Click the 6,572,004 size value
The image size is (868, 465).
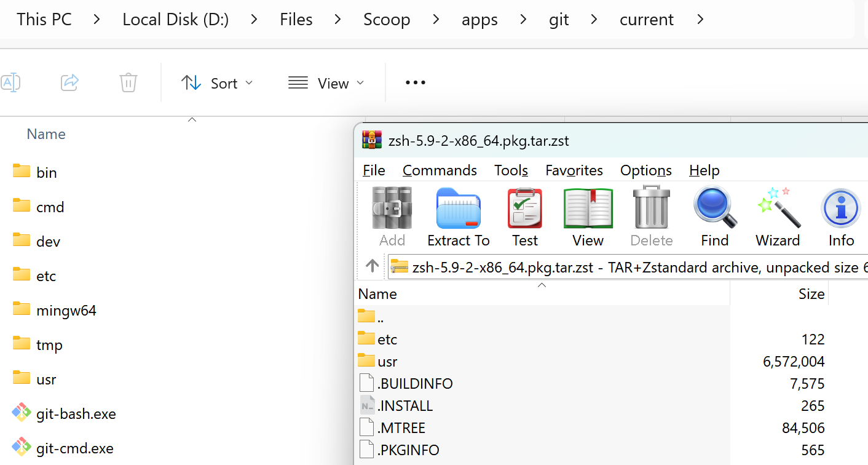[x=794, y=361]
